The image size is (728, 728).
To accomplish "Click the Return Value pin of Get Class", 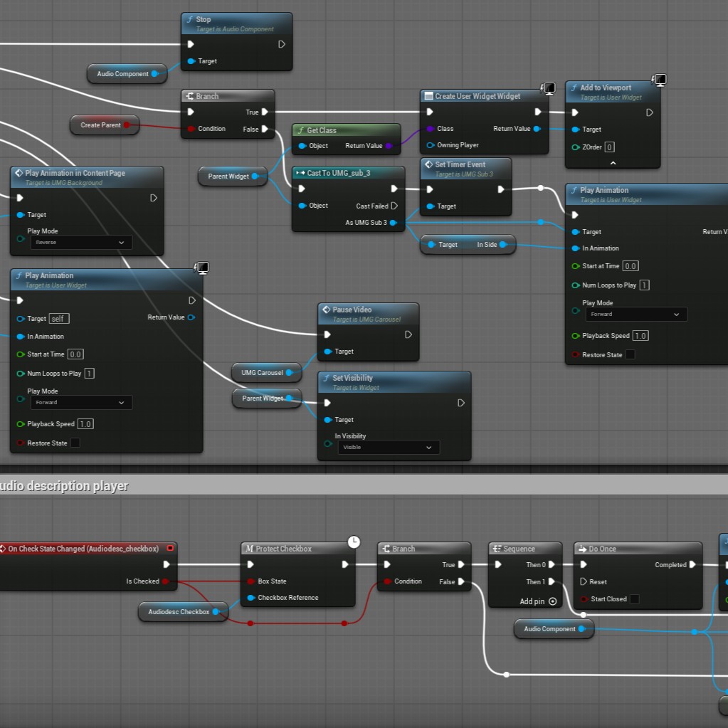I will click(389, 146).
